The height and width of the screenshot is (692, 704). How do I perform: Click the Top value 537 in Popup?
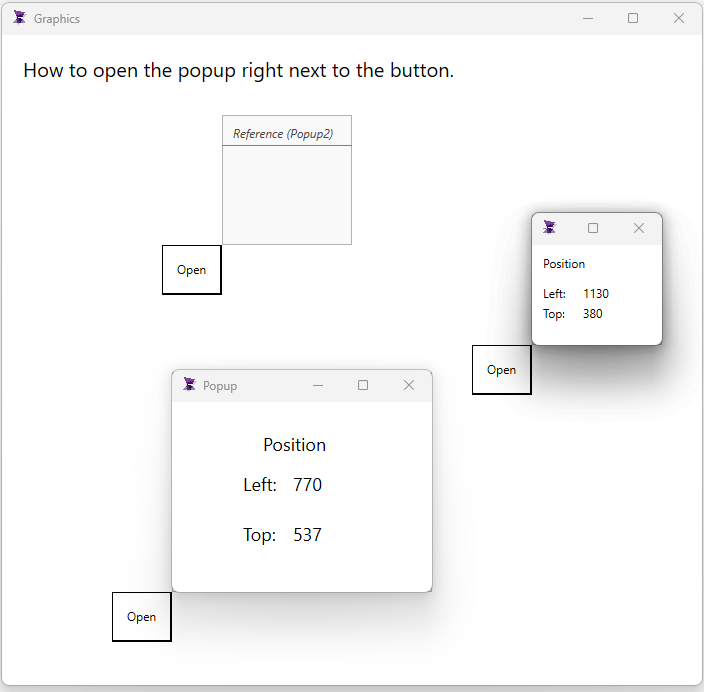307,535
